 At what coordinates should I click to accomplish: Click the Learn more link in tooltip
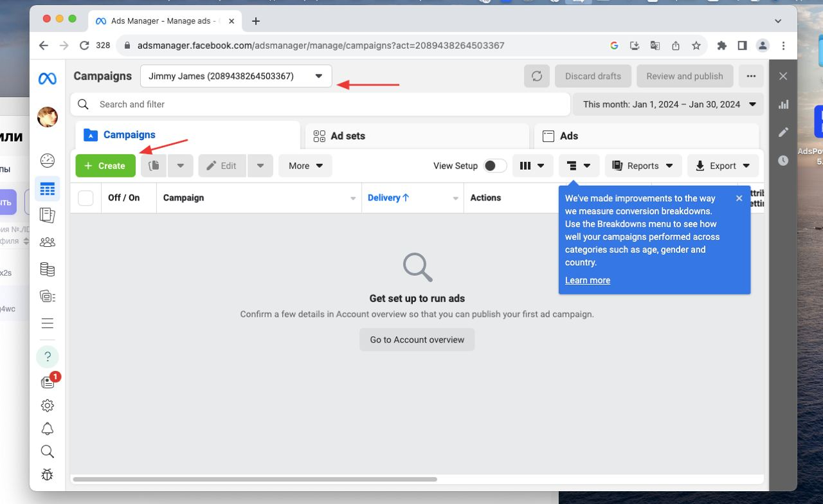(588, 280)
